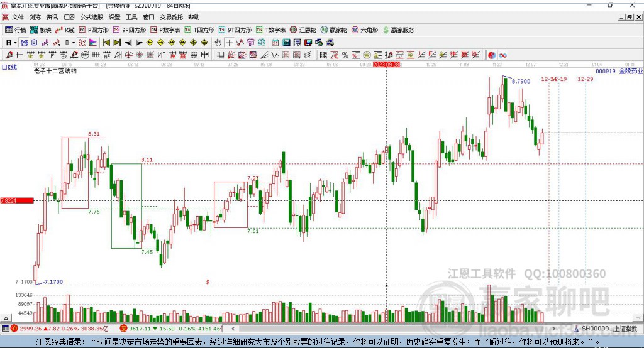Viewport: 644px width, 348px height.
Task: Open the calculator tool
Action: 286,43
